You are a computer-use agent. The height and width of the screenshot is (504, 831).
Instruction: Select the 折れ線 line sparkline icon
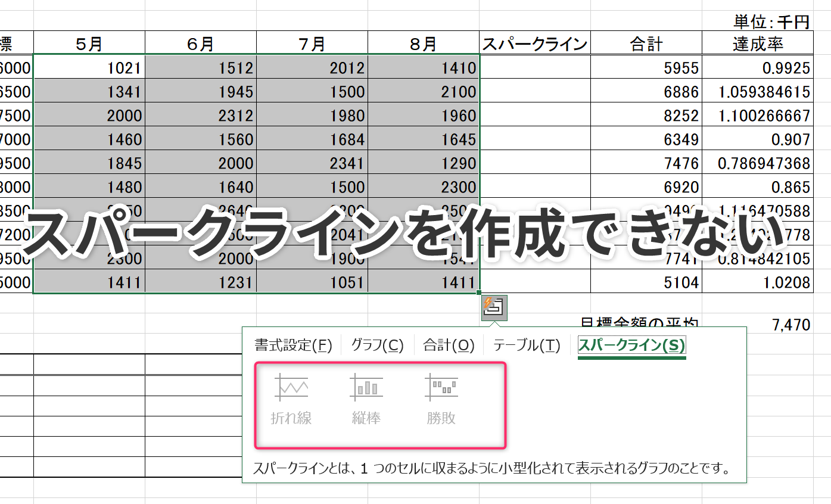point(291,387)
